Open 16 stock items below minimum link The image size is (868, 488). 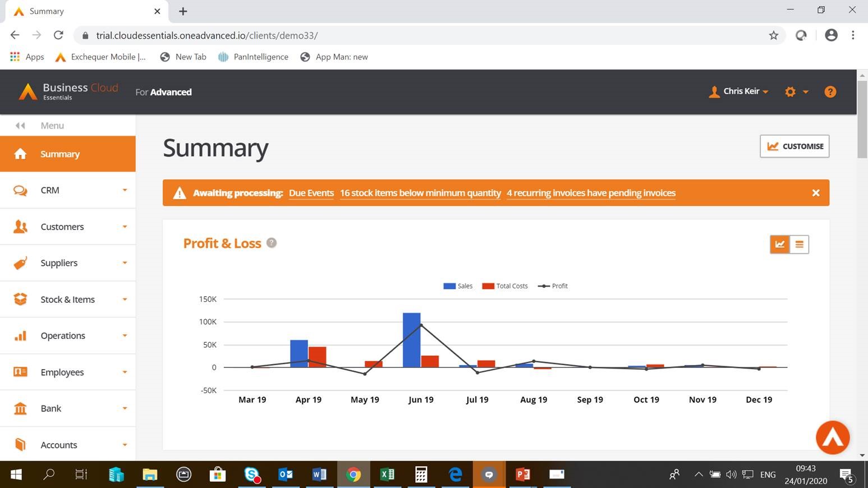pos(420,193)
